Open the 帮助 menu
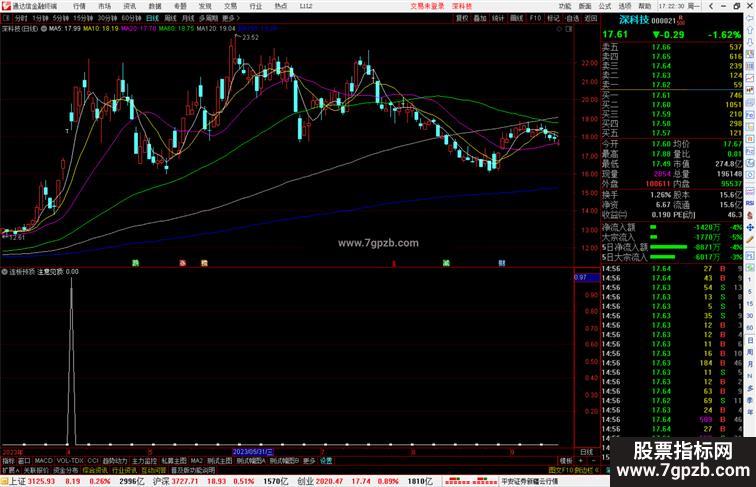Screen dimensions: 756x487 tap(645, 6)
